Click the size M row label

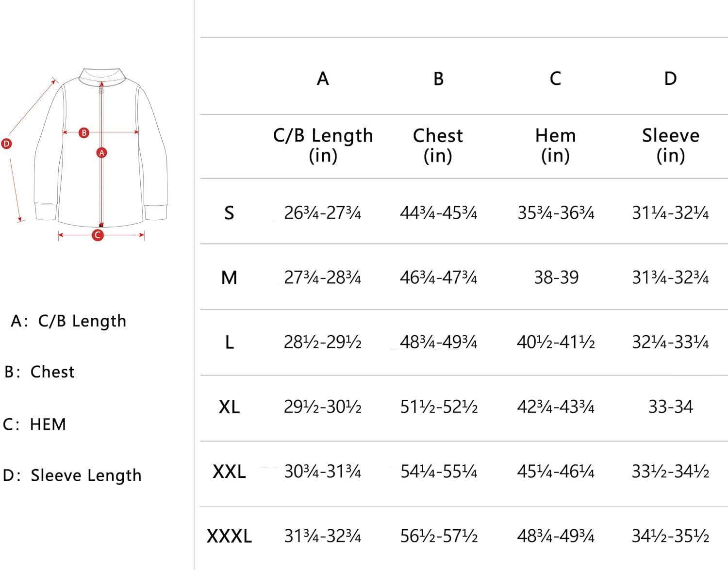coord(229,278)
